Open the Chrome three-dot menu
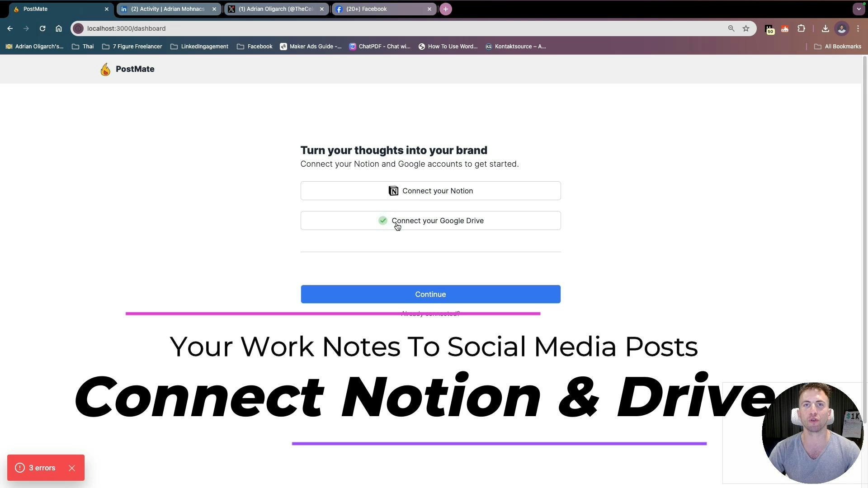 pyautogui.click(x=858, y=28)
